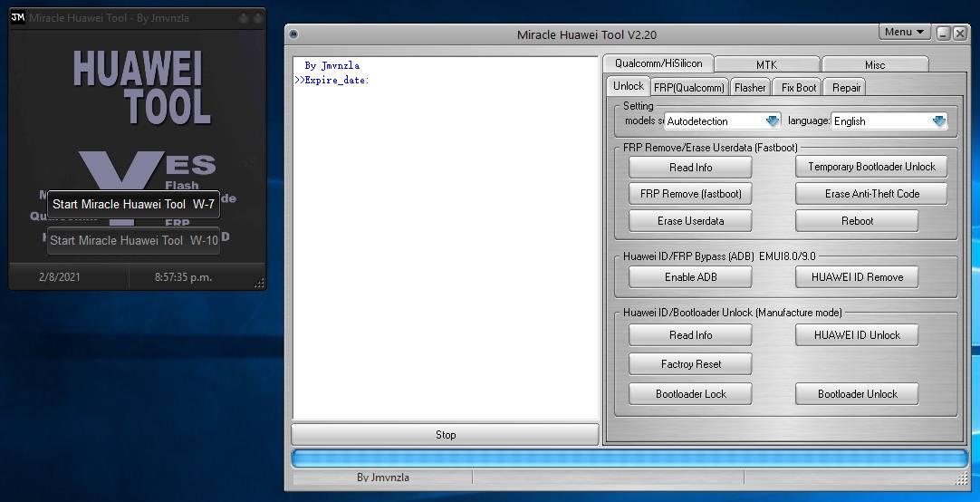Image resolution: width=980 pixels, height=502 pixels.
Task: Switch to the Qualcomm/HiSilicon tab
Action: click(x=658, y=63)
